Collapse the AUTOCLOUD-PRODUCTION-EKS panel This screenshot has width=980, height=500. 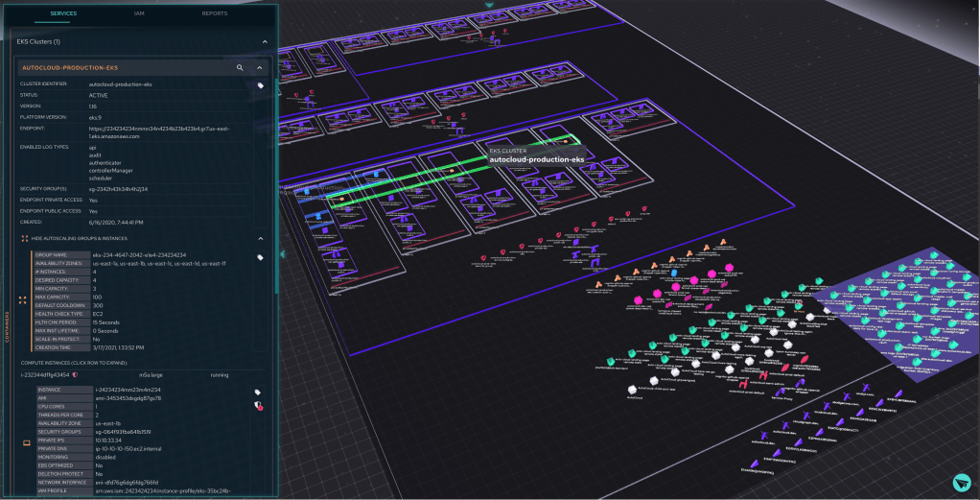pos(259,68)
